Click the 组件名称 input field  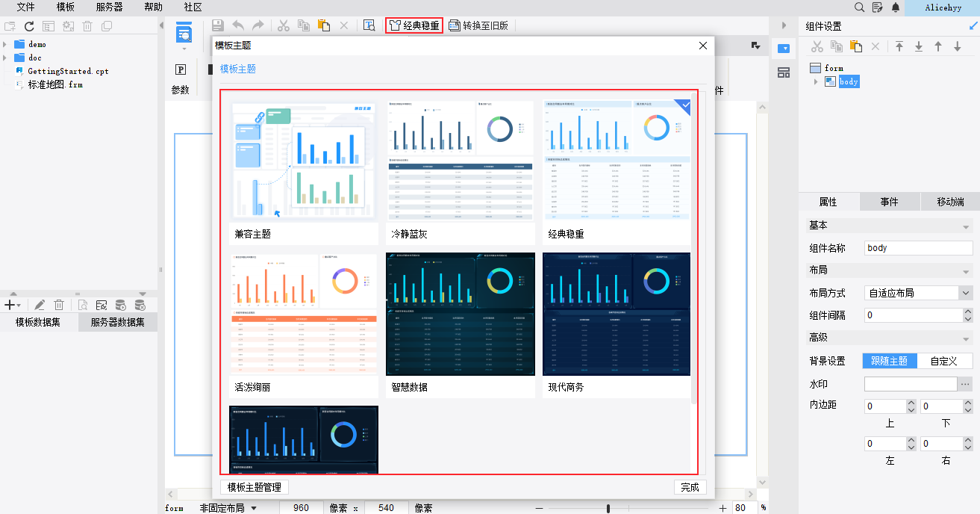click(x=919, y=248)
